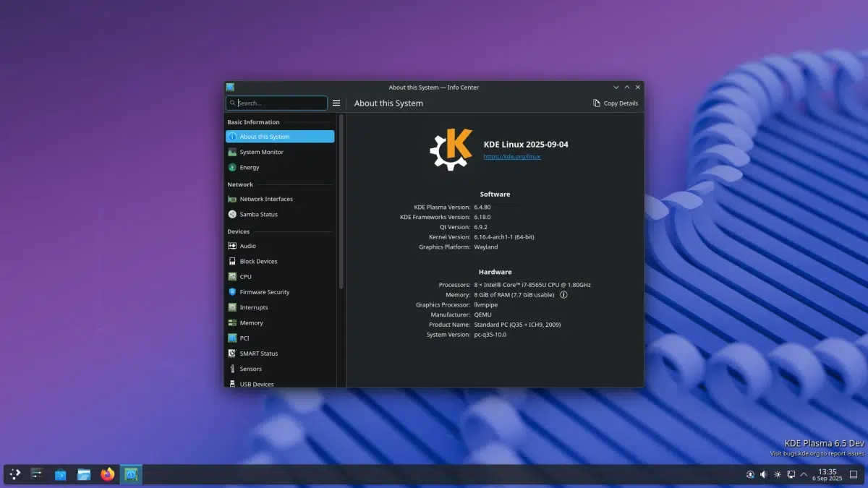Click the Info Center taskbar entry
Image resolution: width=868 pixels, height=488 pixels.
[x=131, y=474]
